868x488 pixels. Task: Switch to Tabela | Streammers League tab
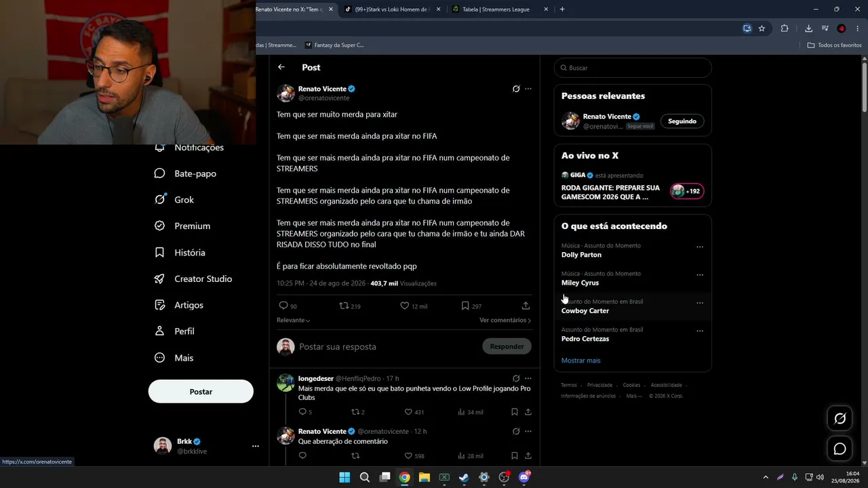point(500,9)
